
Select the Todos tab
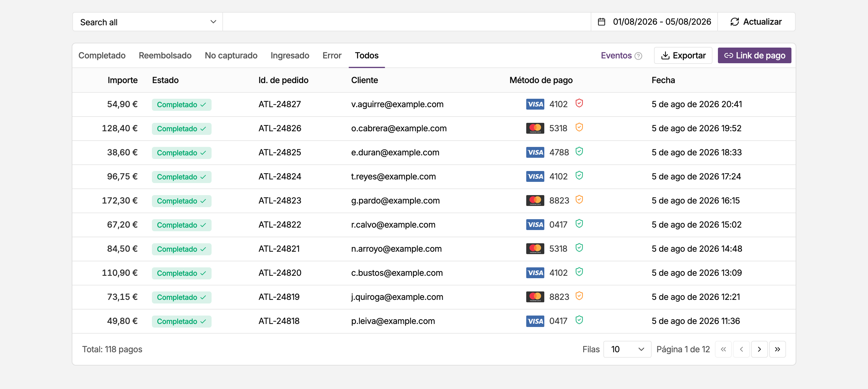click(x=366, y=55)
